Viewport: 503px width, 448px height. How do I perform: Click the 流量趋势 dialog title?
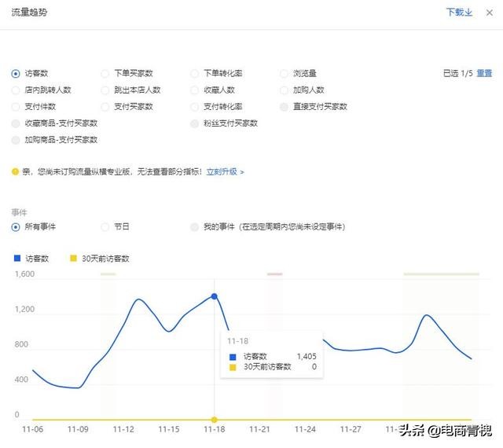[x=29, y=13]
